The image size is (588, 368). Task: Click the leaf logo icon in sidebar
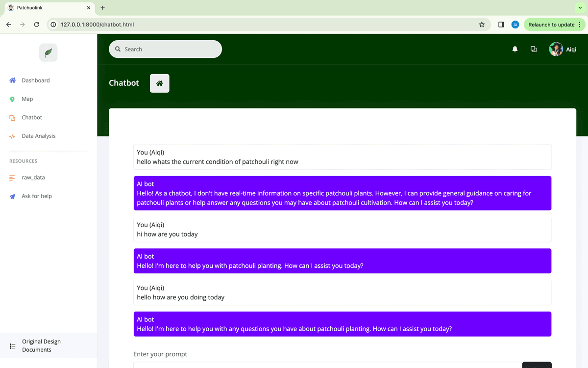click(48, 53)
